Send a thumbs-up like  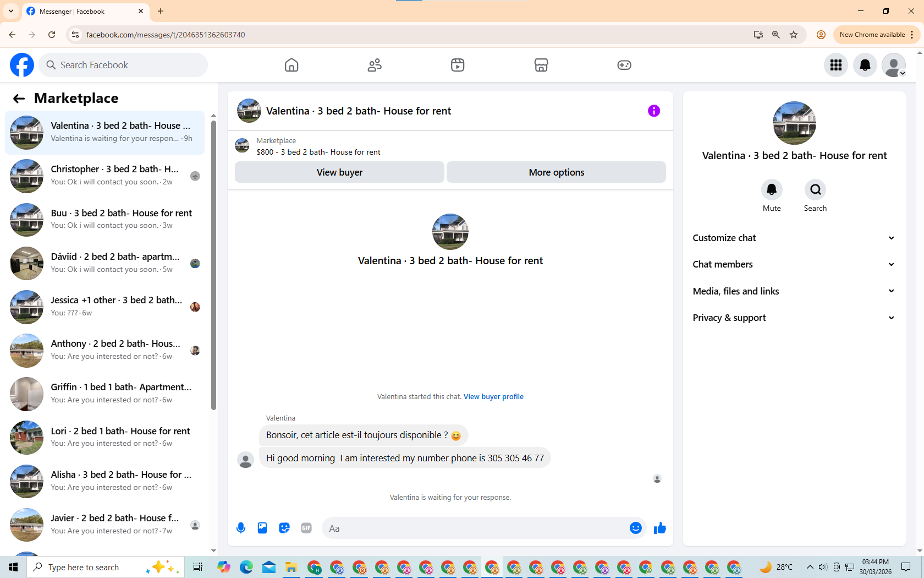click(660, 528)
